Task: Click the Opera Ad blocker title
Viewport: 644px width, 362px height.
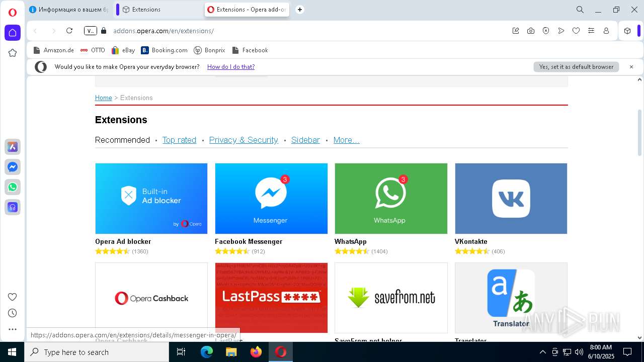Action: 123,241
